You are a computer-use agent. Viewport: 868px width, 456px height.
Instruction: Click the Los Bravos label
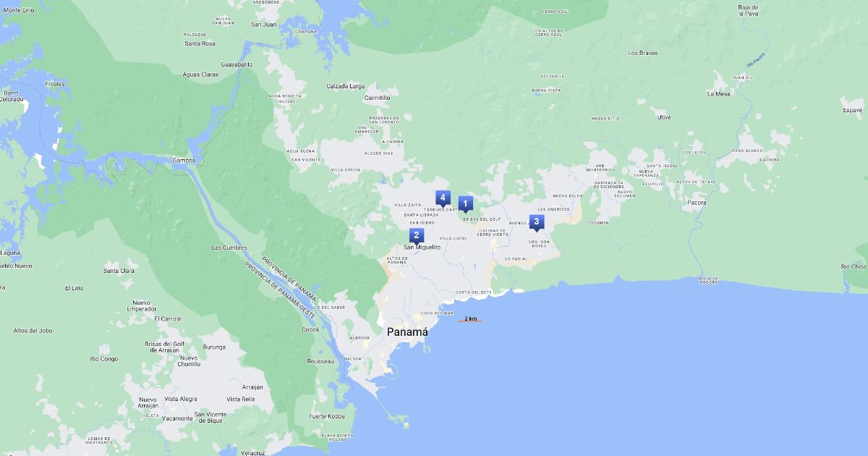click(x=643, y=53)
